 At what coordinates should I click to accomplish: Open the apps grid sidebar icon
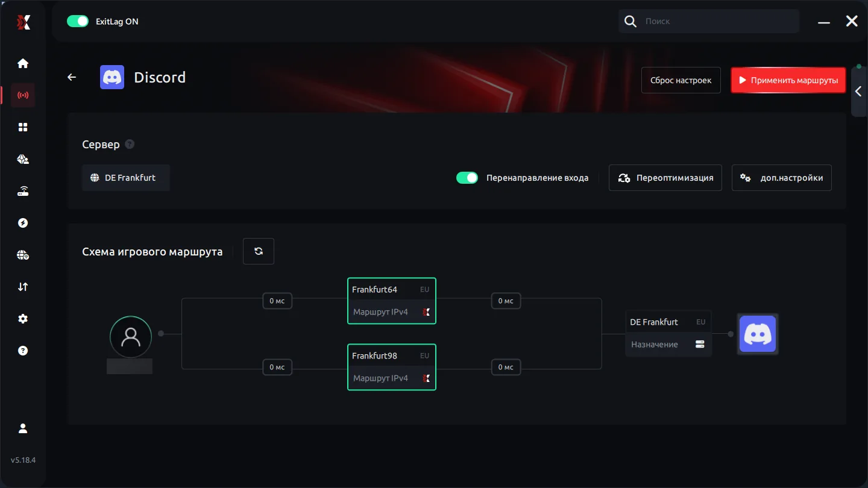tap(23, 127)
